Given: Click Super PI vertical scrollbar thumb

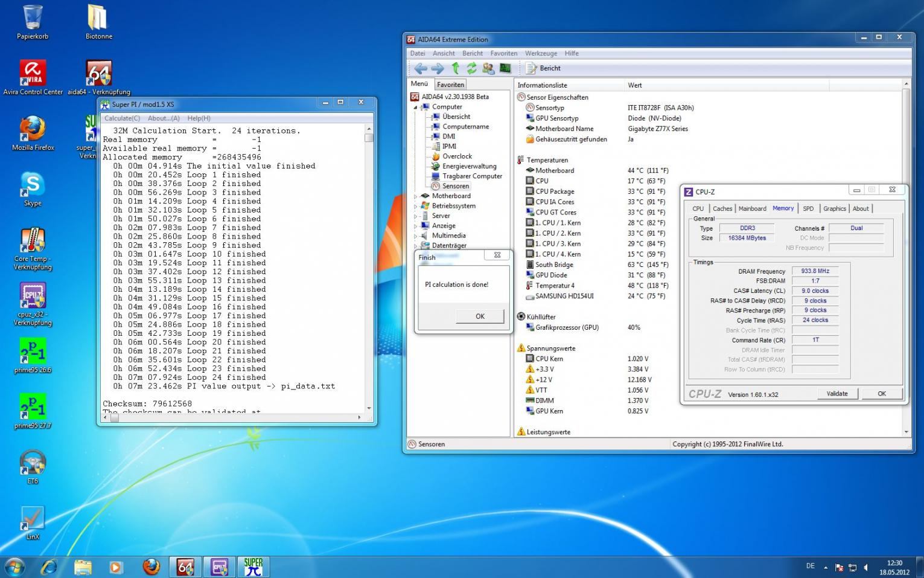Looking at the screenshot, I should click(x=369, y=138).
